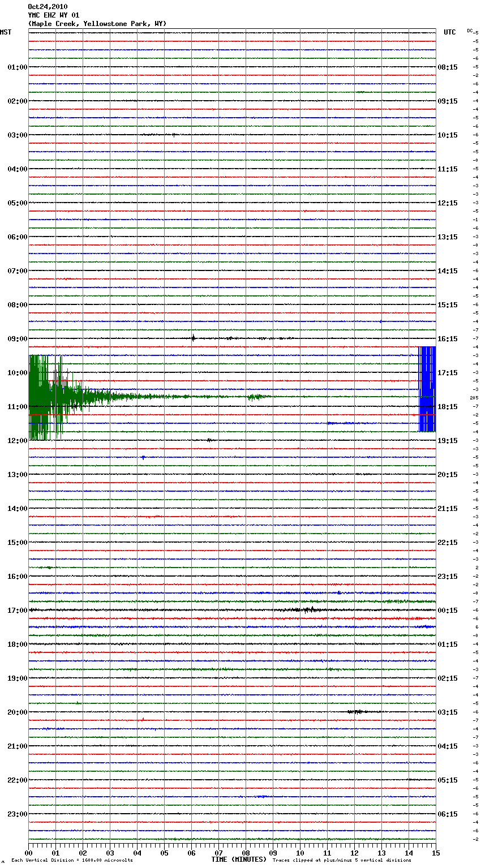
Task: Click the clipped blue signal block
Action: [427, 389]
